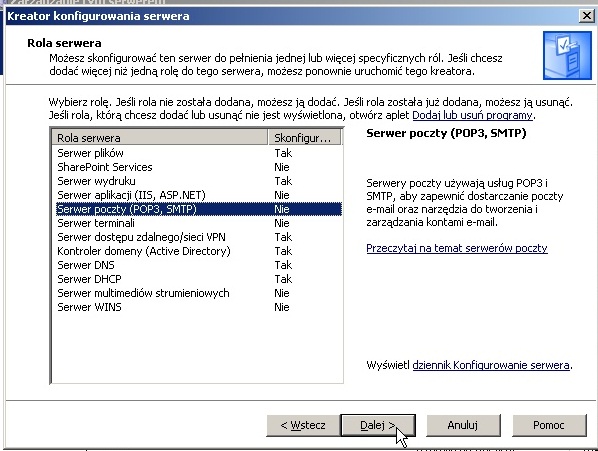Open help with the Pomoc button
The width and height of the screenshot is (598, 451).
549,425
